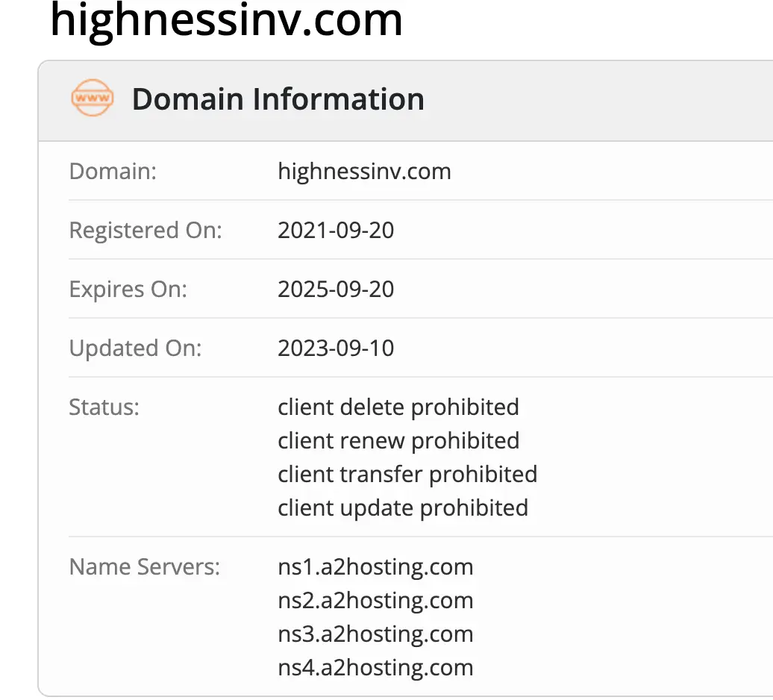Viewport: 773px width, 700px height.
Task: Select the client delete prohibited status
Action: [x=398, y=407]
